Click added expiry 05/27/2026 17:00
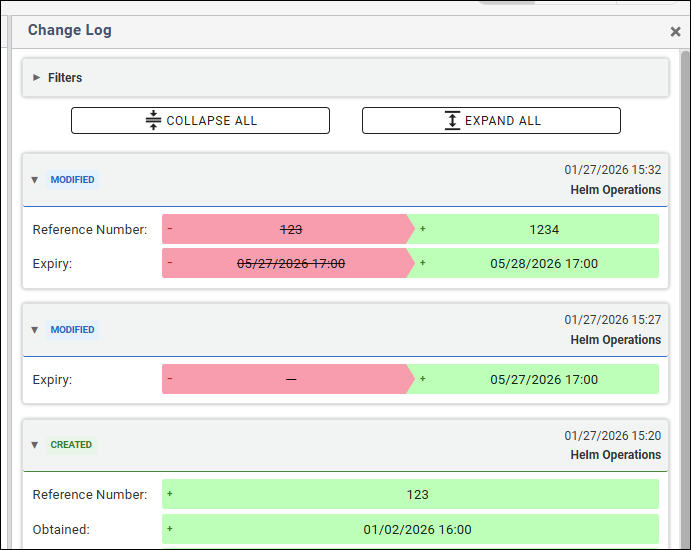This screenshot has height=550, width=691. point(544,379)
